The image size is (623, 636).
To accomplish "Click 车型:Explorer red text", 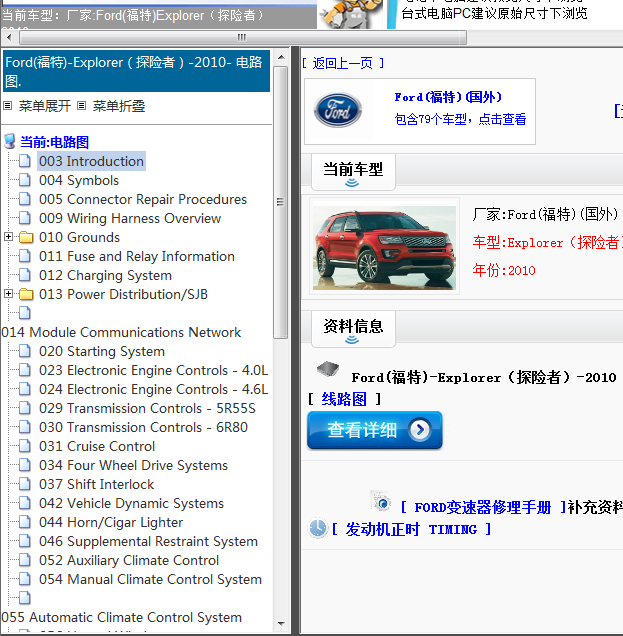I will (548, 243).
